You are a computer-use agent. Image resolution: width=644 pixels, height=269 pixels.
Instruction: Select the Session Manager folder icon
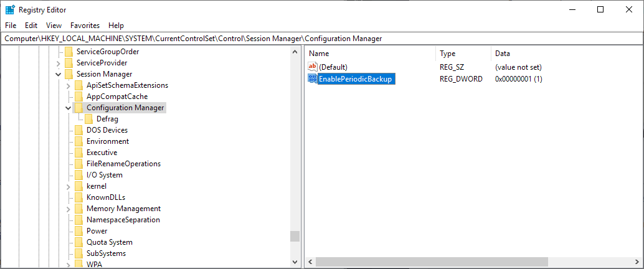(69, 74)
